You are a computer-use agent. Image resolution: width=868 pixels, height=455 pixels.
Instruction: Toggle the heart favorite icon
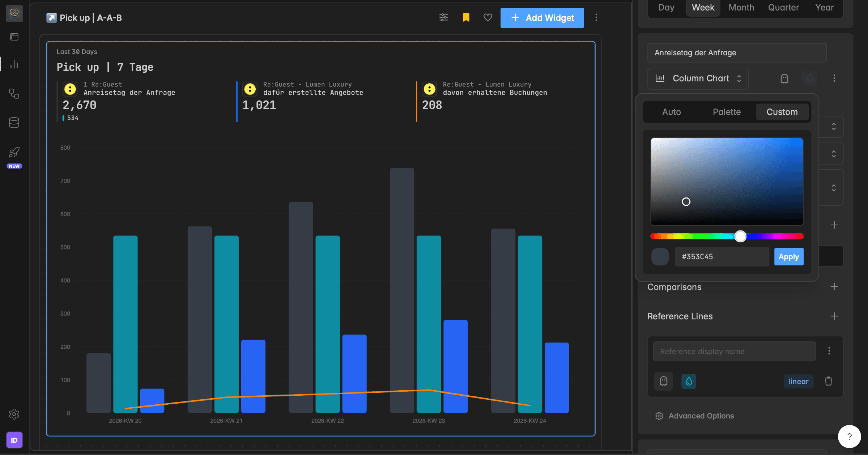pos(488,17)
